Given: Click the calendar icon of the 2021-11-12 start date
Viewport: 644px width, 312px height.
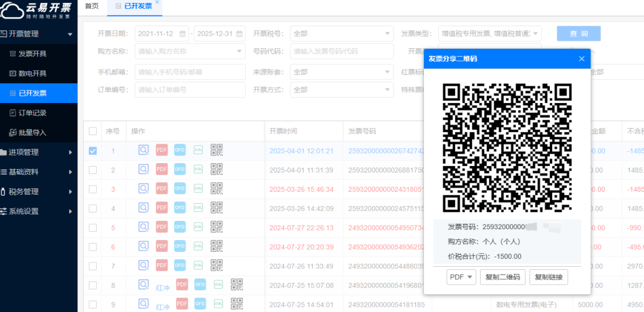Looking at the screenshot, I should [x=182, y=34].
